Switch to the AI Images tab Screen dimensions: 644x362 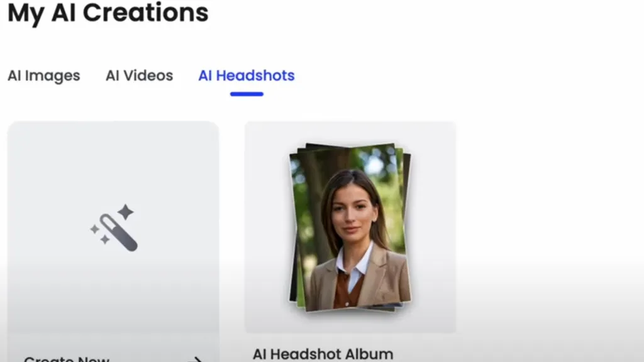(x=43, y=76)
